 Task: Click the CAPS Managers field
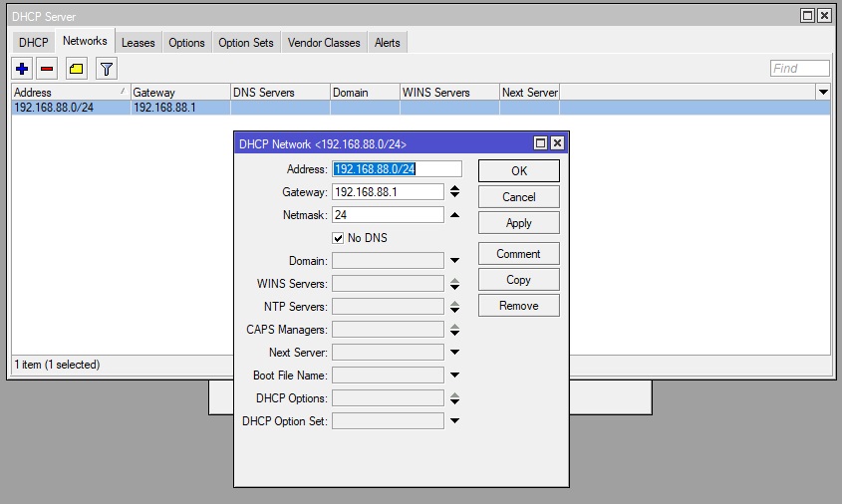click(x=388, y=330)
